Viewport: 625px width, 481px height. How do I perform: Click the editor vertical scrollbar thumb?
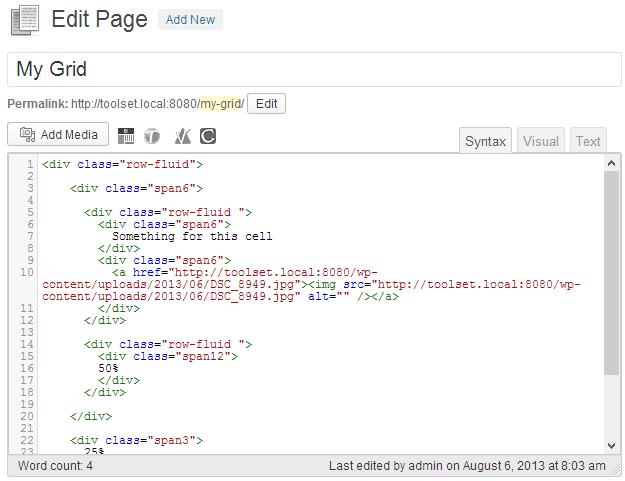pos(611,273)
